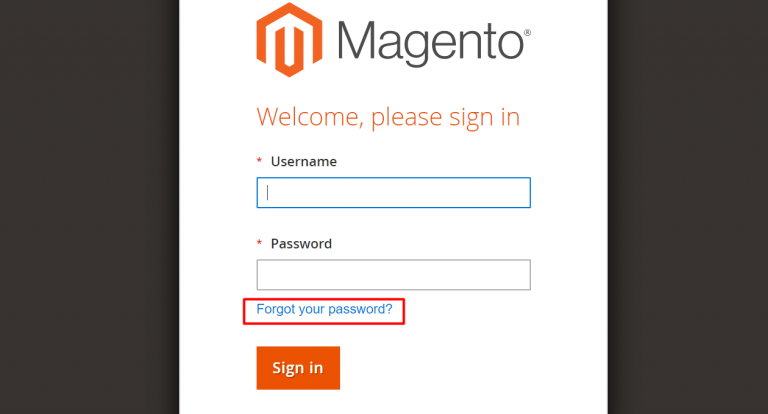Image resolution: width=768 pixels, height=414 pixels.
Task: Submit with the orange Sign in button
Action: tap(298, 368)
